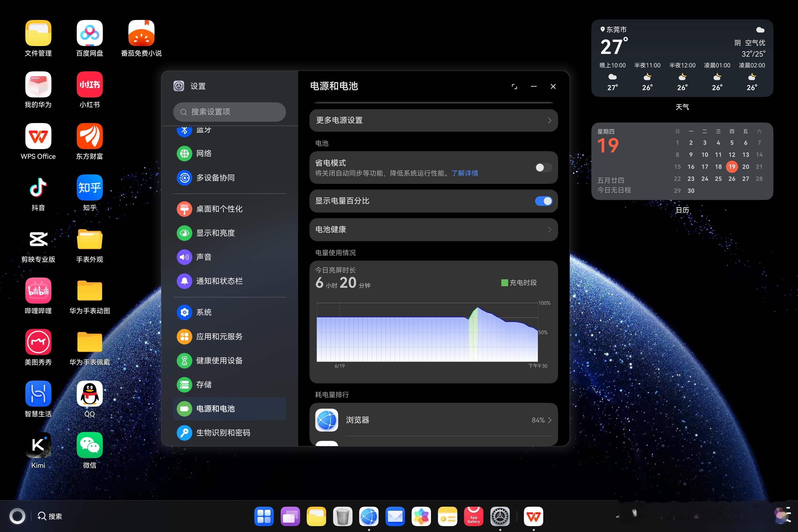Screen dimensions: 798x532
Task: Open 通知和状态栏 settings section
Action: (x=229, y=281)
